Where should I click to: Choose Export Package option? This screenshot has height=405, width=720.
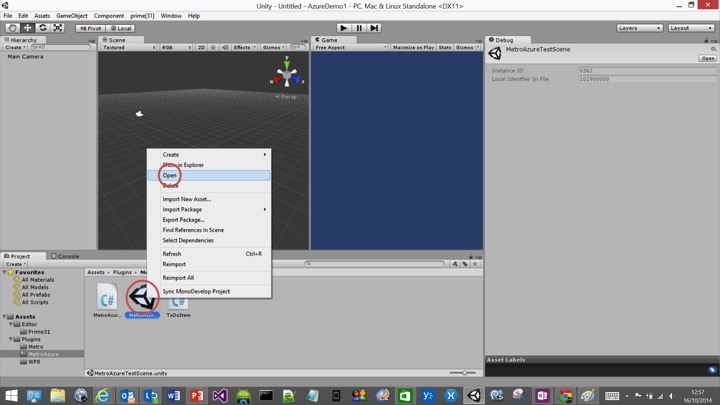209,220
